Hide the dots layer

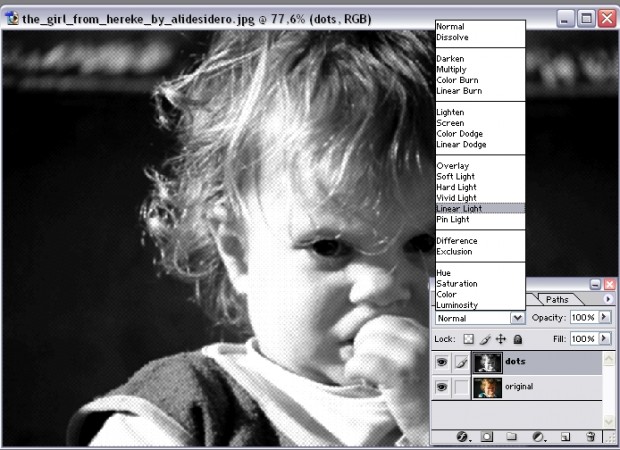tap(442, 362)
